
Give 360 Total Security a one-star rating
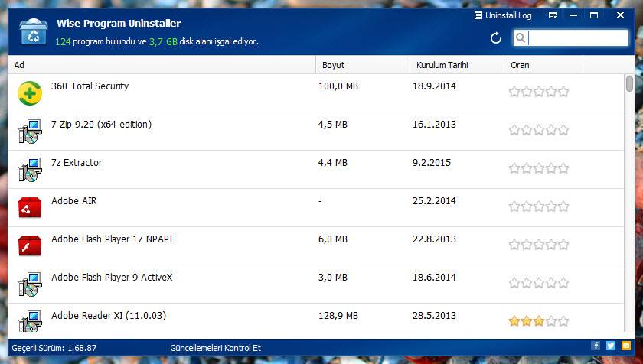tap(514, 93)
